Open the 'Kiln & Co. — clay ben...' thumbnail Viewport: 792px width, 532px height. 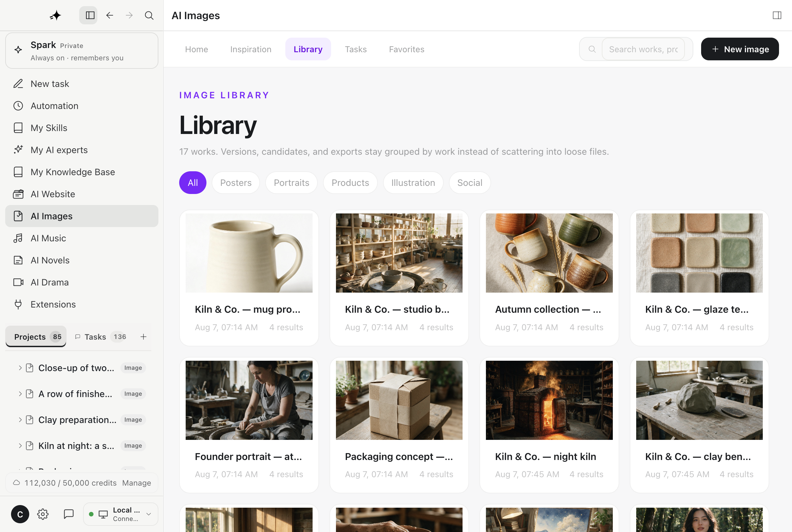[x=699, y=400]
